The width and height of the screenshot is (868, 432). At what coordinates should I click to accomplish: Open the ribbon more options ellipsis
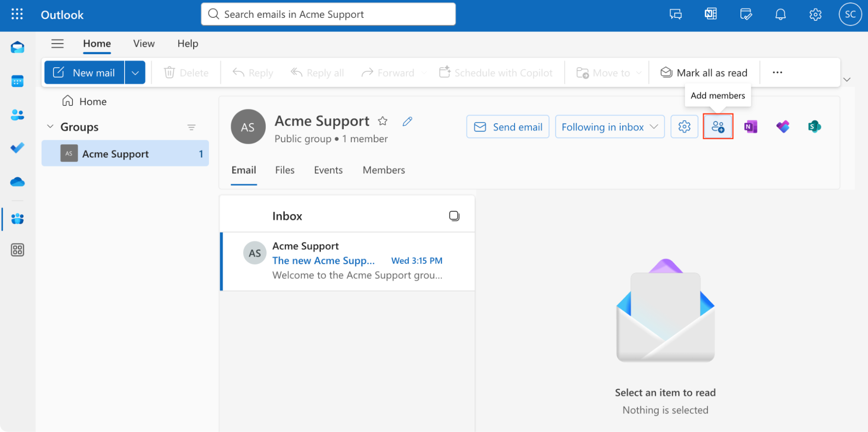[777, 72]
